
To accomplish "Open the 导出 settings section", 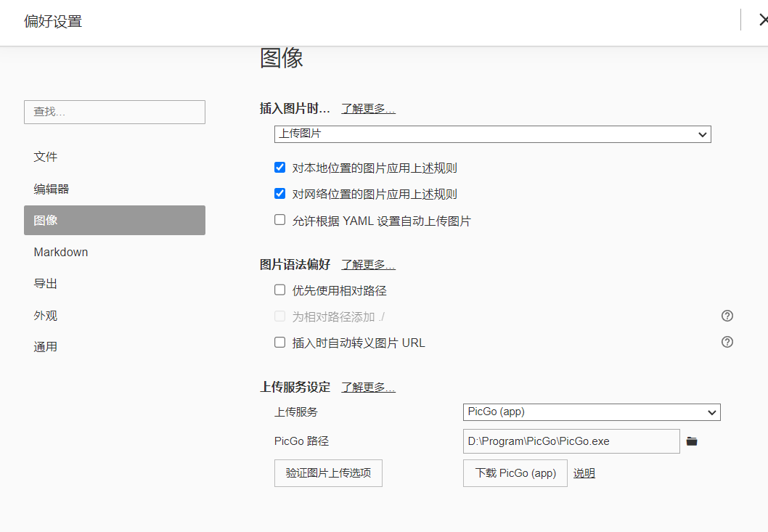I will point(46,284).
